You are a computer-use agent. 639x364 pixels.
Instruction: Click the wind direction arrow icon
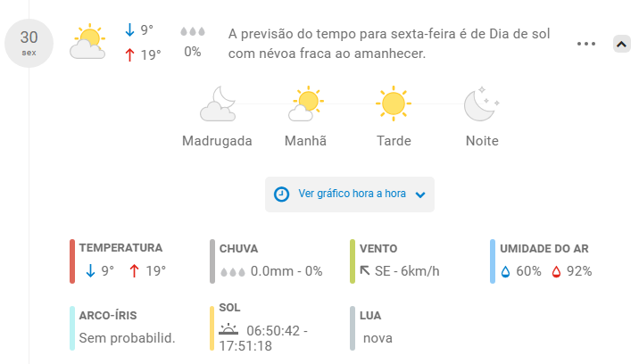[x=365, y=270]
